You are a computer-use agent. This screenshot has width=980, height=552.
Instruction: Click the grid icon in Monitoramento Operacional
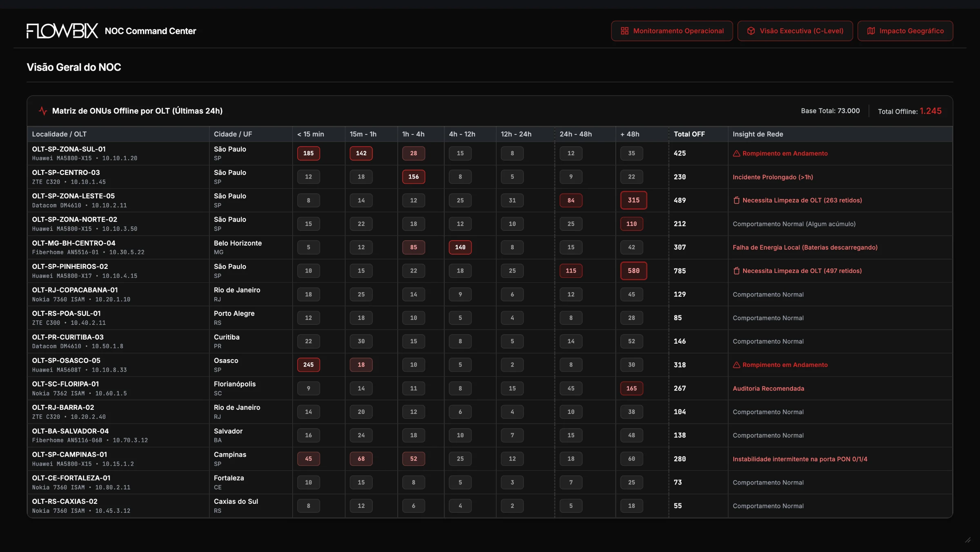624,31
